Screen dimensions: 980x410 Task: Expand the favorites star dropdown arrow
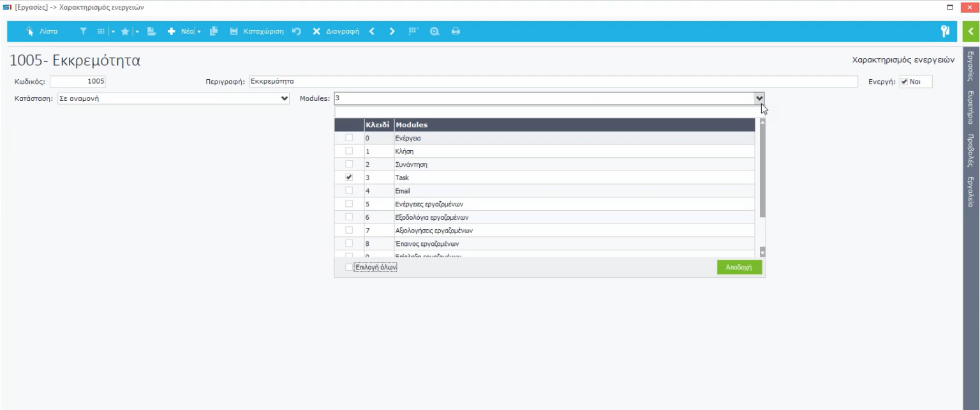(137, 31)
